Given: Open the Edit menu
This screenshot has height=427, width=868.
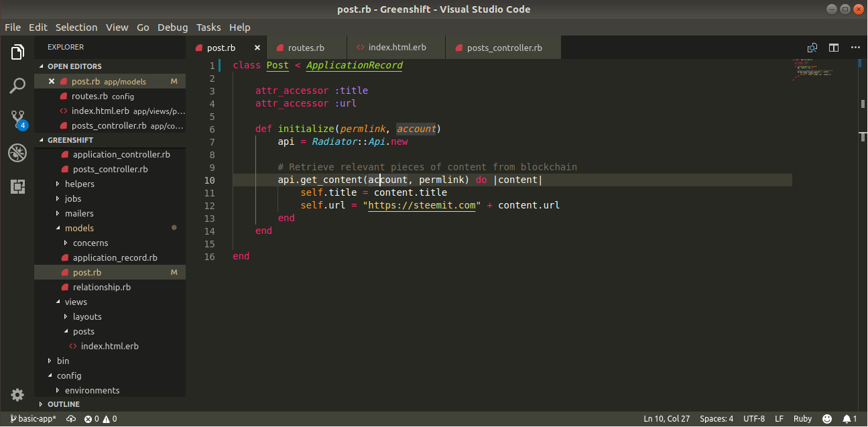Looking at the screenshot, I should click(38, 27).
